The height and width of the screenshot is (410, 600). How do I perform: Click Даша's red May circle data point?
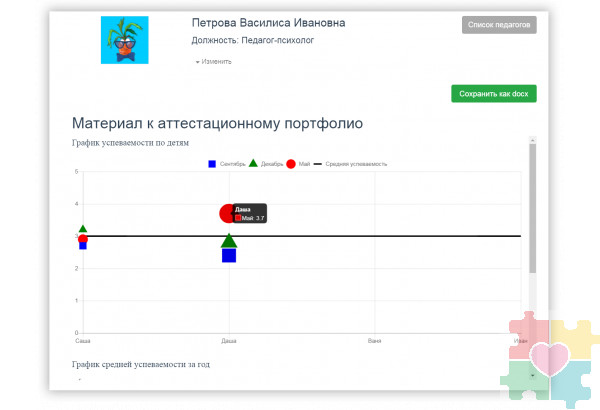click(227, 213)
